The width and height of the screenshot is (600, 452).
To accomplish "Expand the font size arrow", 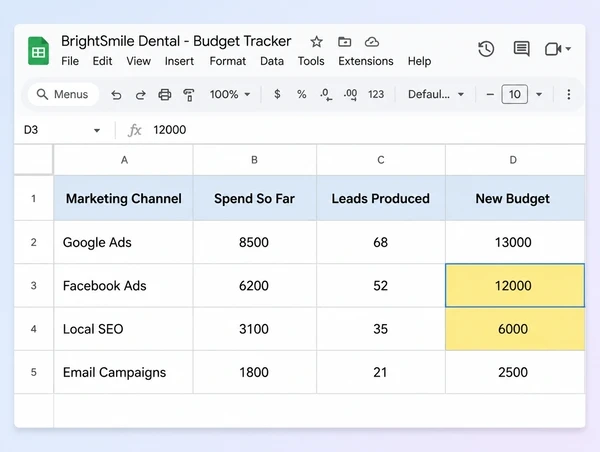I will pyautogui.click(x=539, y=94).
